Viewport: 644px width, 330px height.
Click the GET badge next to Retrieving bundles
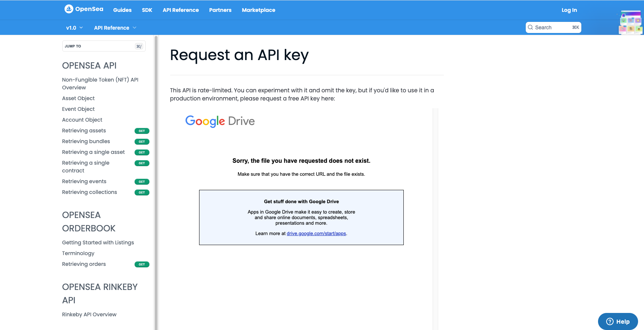[x=142, y=142]
